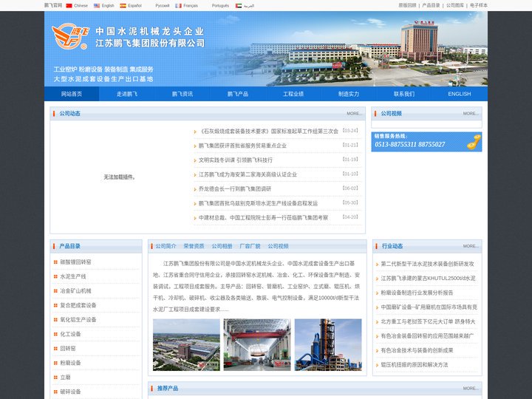Switch language to Português
532x399 pixels.
coord(220,5)
